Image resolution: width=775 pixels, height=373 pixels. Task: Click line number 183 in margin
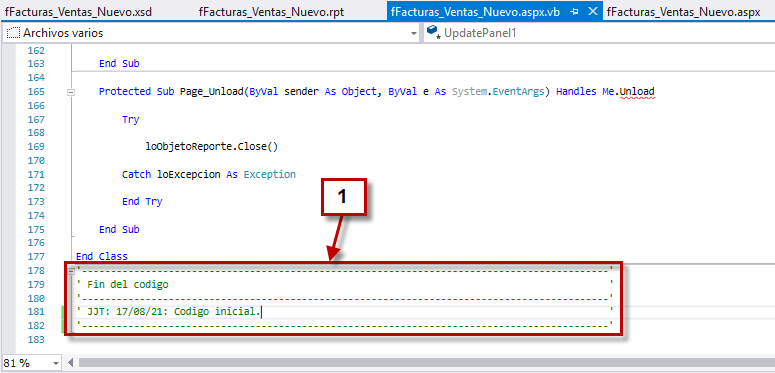pos(37,340)
